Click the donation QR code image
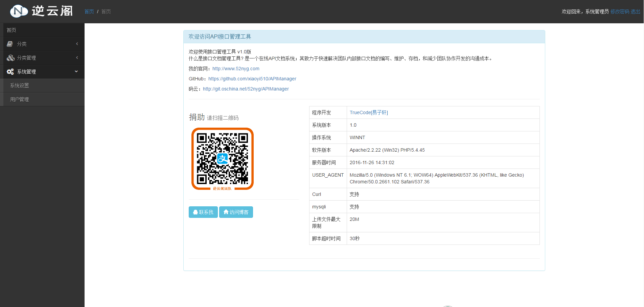 tap(222, 158)
